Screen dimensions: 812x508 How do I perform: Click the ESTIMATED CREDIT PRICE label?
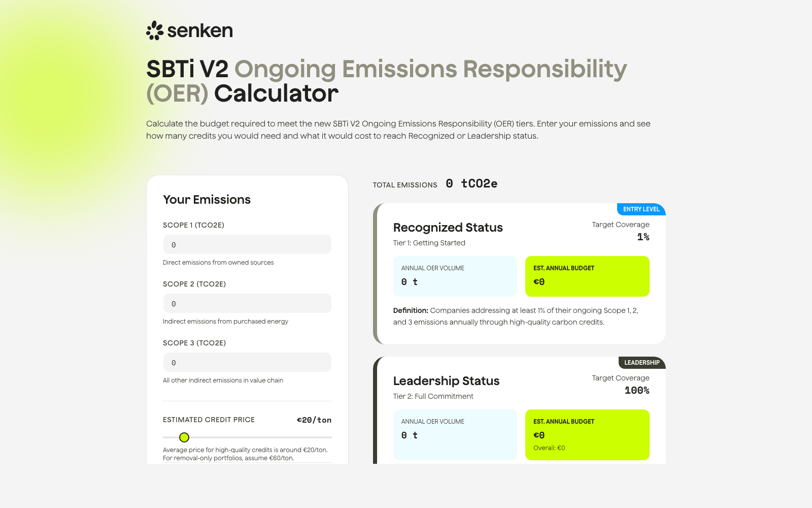[209, 420]
